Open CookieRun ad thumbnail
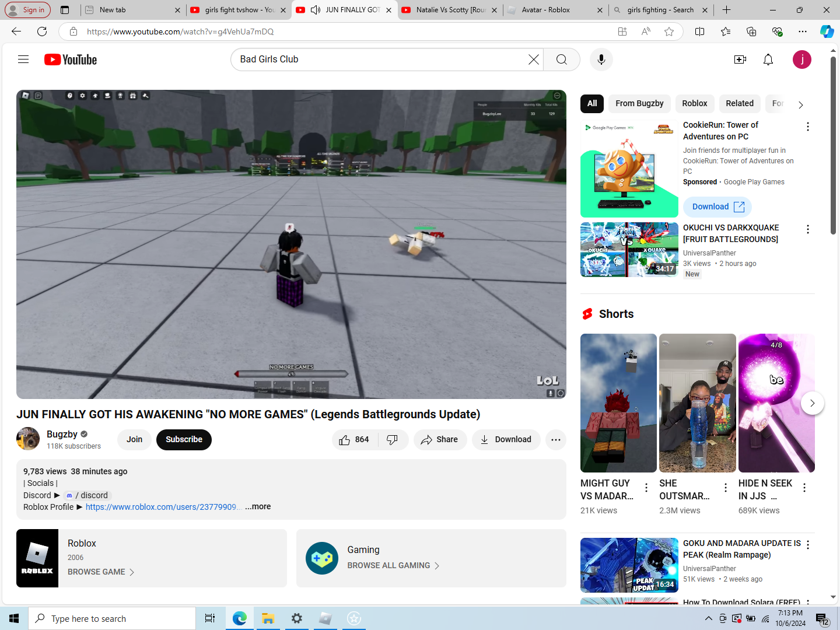Viewport: 840px width, 630px height. click(x=629, y=169)
